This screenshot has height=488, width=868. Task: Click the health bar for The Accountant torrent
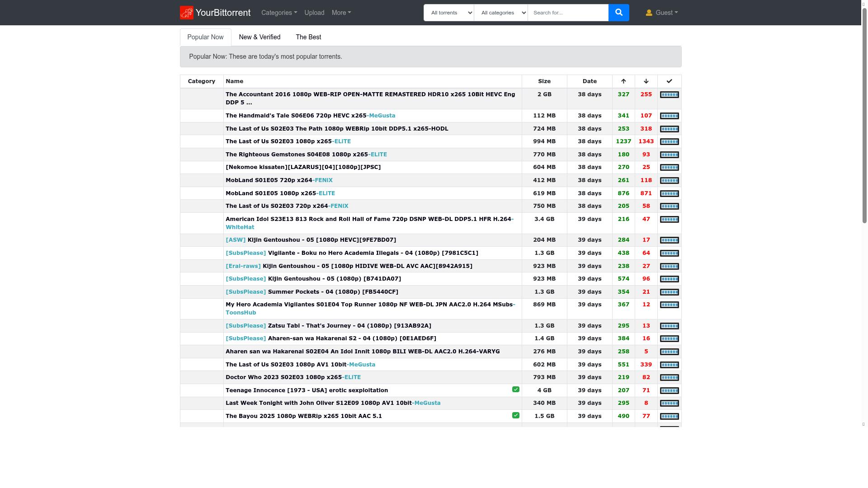[x=669, y=94]
